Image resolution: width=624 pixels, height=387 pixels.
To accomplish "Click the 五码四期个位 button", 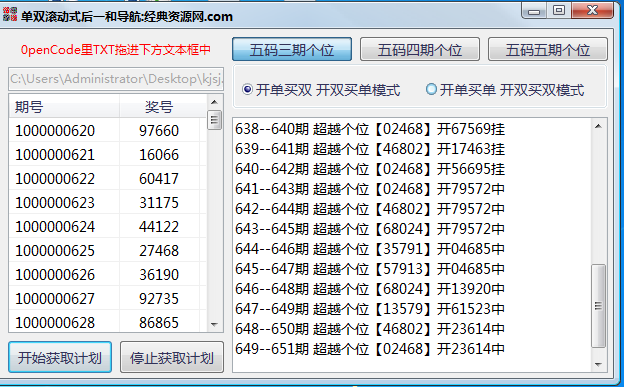I will click(x=420, y=49).
